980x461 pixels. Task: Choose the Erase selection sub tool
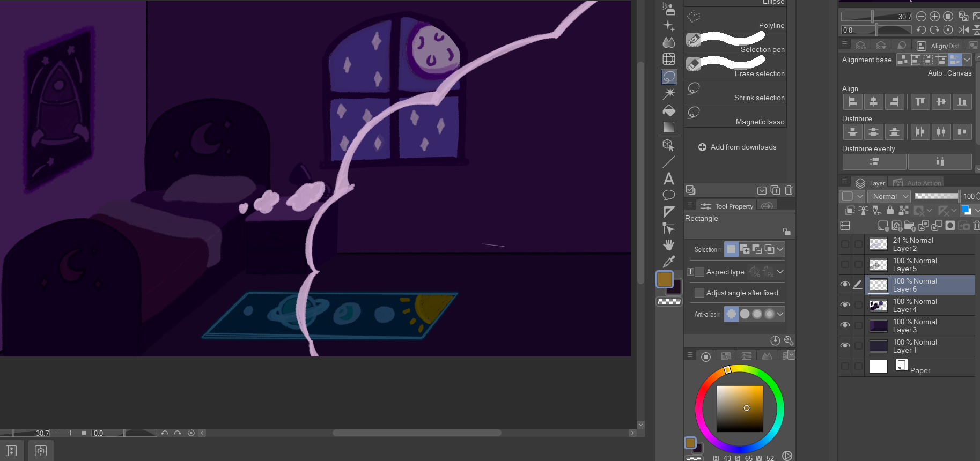click(736, 66)
